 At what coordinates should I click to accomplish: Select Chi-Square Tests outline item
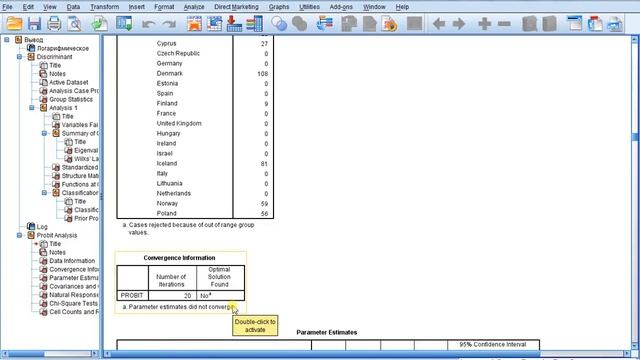(x=73, y=303)
